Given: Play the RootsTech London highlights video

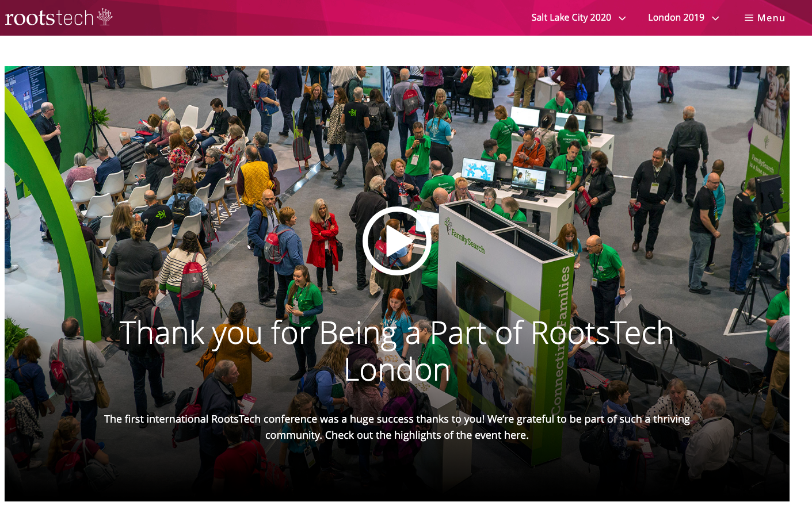Looking at the screenshot, I should pos(397,241).
